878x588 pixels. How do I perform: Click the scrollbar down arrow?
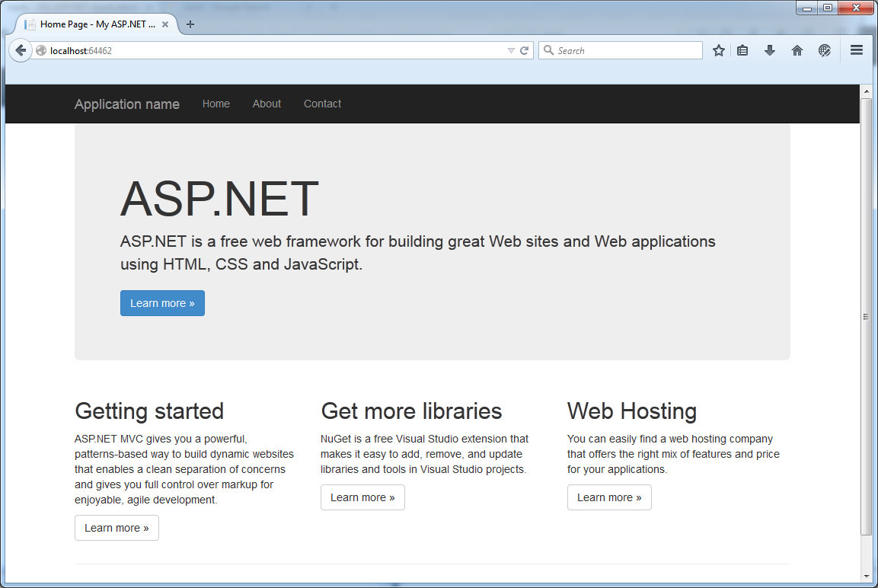tap(866, 575)
